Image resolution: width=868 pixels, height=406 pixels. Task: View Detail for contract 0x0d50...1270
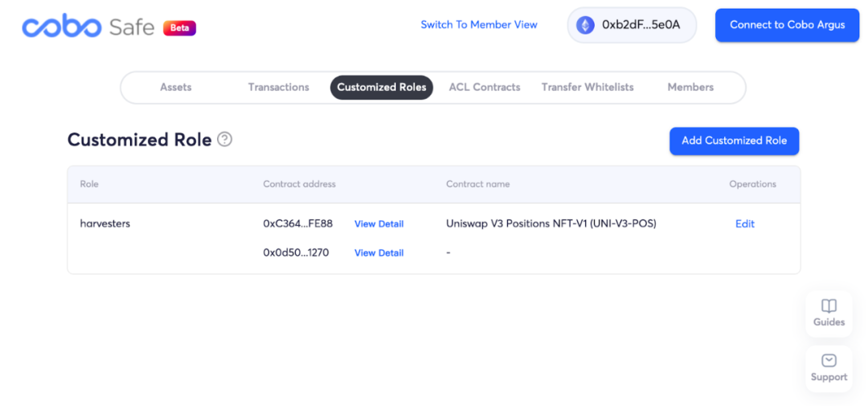pyautogui.click(x=379, y=253)
